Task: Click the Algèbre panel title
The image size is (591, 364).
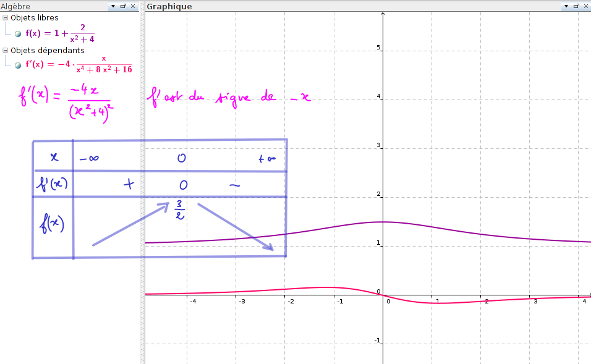Action: tap(15, 6)
